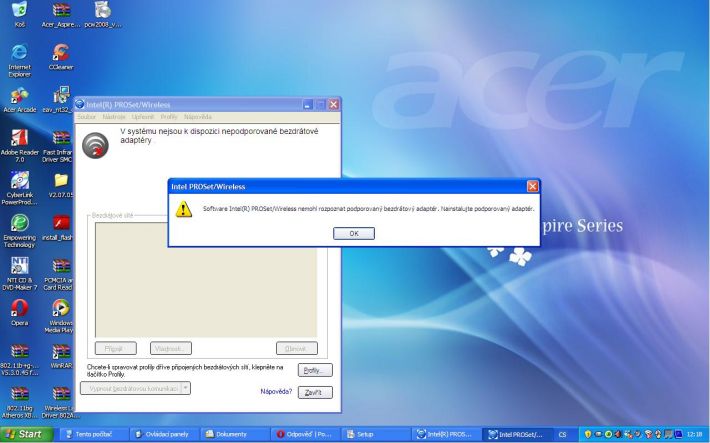Open the 802.11b+g V5.3.0.45 archive
This screenshot has height=443, width=710.
(x=19, y=360)
